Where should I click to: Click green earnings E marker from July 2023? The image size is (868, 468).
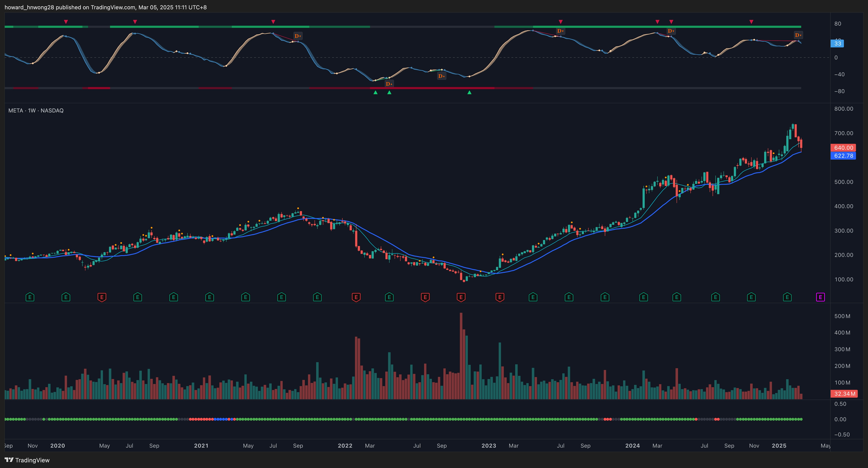click(569, 297)
